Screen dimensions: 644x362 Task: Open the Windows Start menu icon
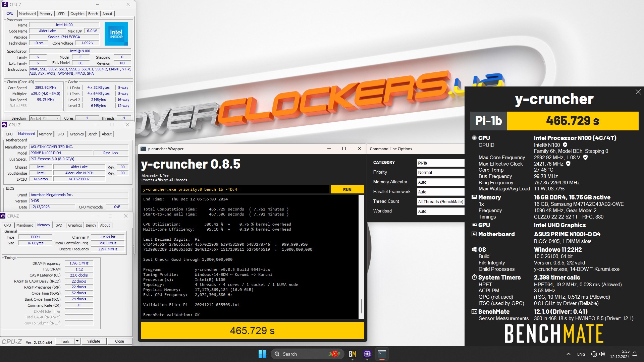pos(262,354)
